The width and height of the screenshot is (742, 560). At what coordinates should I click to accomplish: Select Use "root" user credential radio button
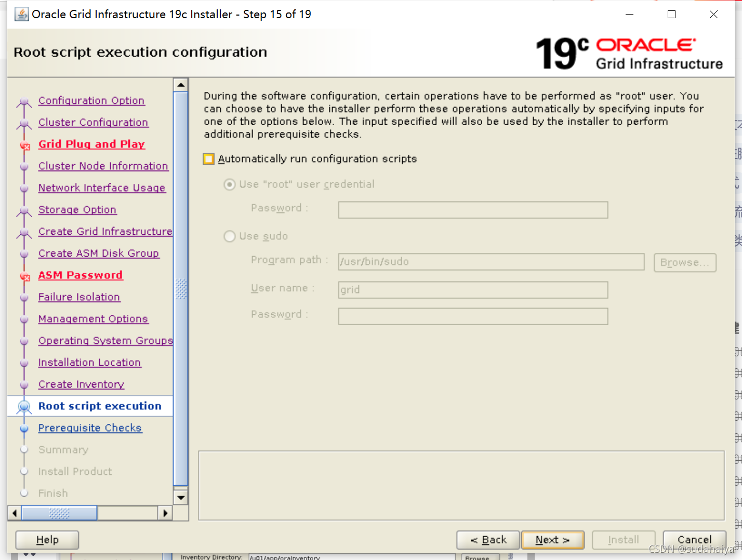(x=229, y=184)
